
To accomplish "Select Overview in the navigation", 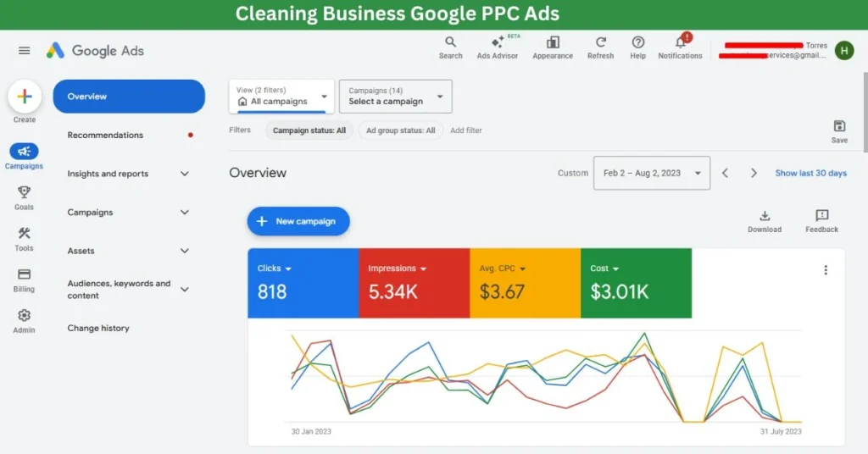I will pyautogui.click(x=129, y=97).
